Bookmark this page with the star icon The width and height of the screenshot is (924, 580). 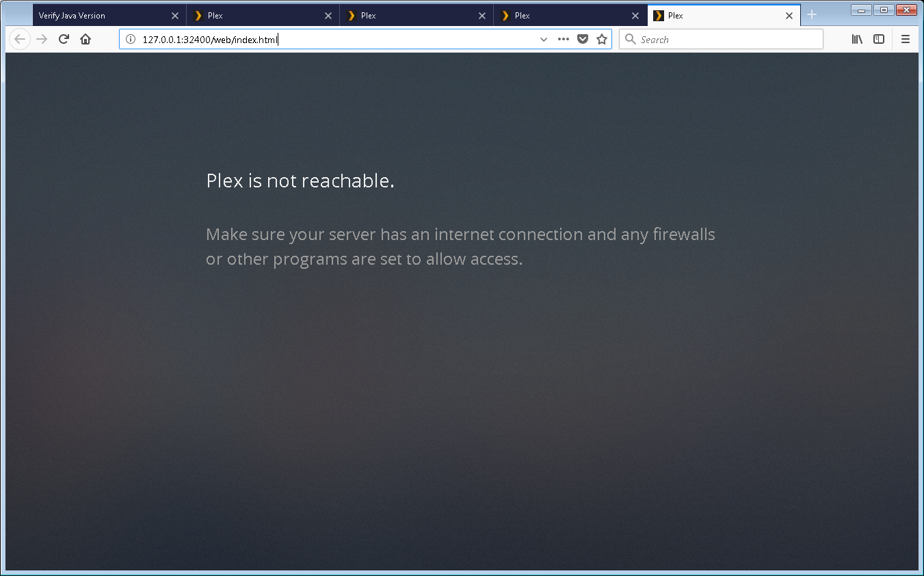(602, 39)
